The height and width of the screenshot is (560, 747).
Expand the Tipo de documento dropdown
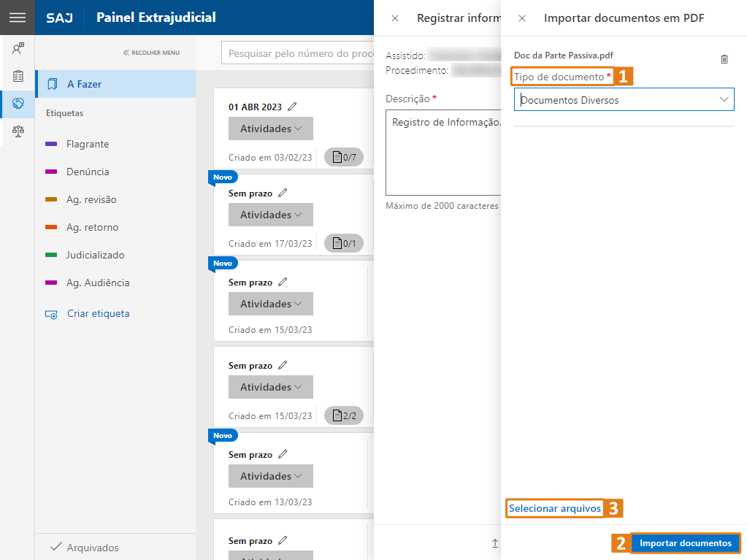(x=624, y=99)
